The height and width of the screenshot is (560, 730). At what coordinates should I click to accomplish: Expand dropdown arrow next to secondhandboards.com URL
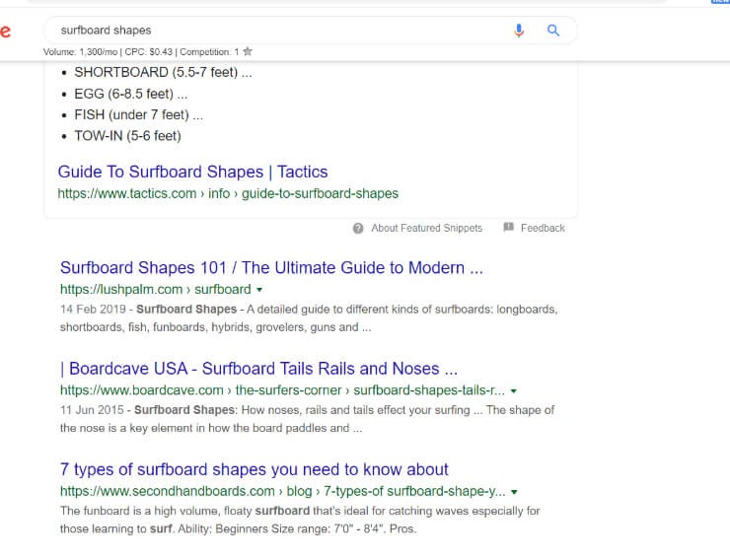click(x=514, y=492)
